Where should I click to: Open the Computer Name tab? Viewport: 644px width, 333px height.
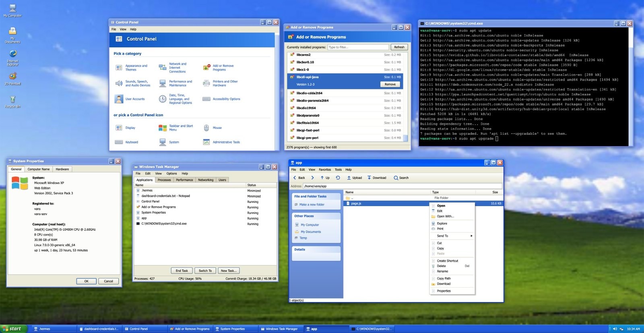pos(39,169)
